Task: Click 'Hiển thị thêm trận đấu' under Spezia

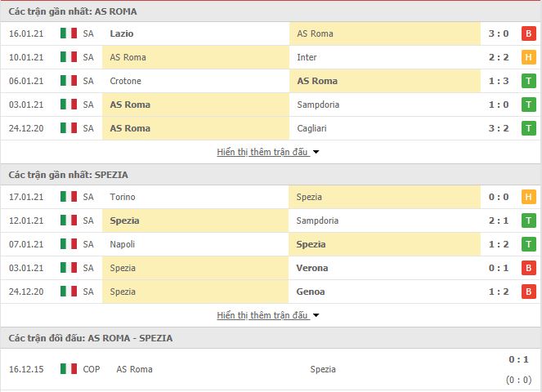Action: point(262,315)
